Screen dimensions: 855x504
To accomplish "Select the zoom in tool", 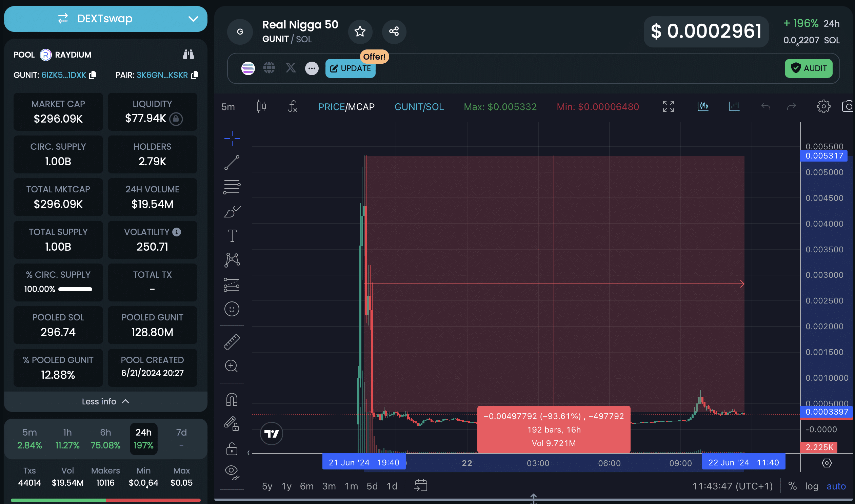I will click(x=232, y=366).
